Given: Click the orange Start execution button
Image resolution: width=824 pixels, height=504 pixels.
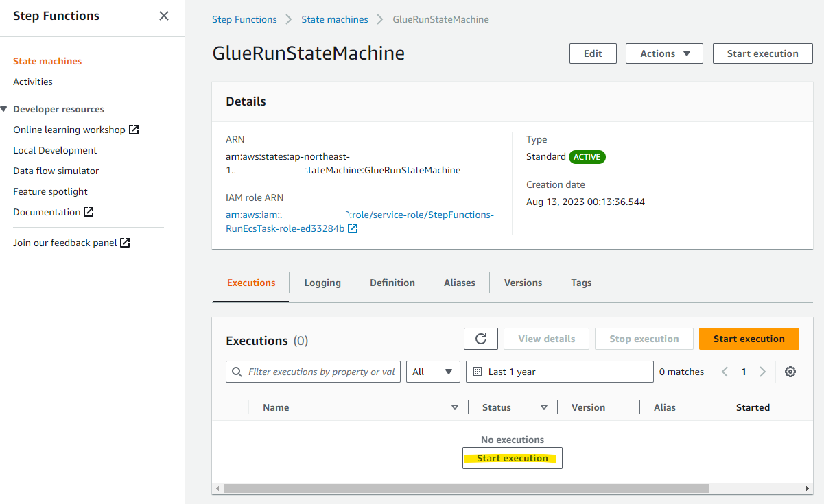Looking at the screenshot, I should pyautogui.click(x=749, y=338).
